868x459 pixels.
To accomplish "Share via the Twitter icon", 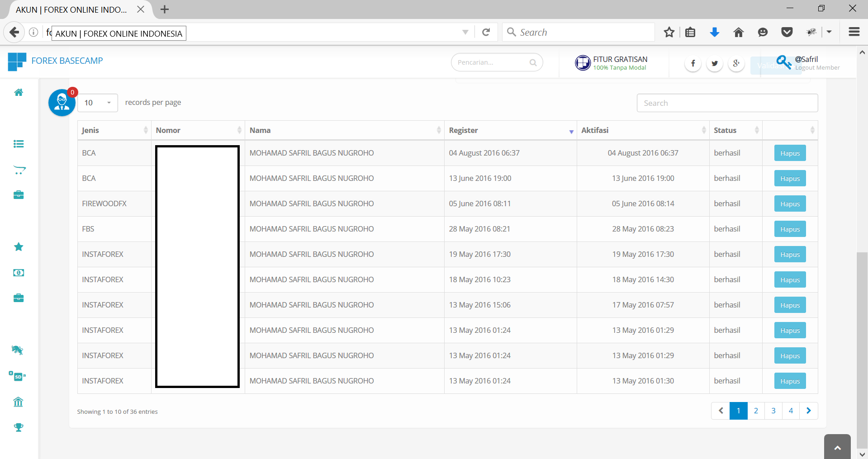I will pos(715,63).
